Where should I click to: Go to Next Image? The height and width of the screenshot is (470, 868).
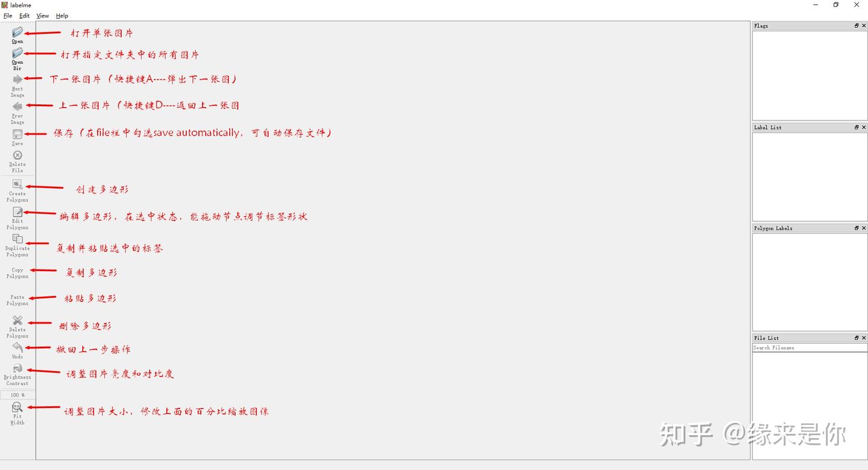[x=17, y=80]
